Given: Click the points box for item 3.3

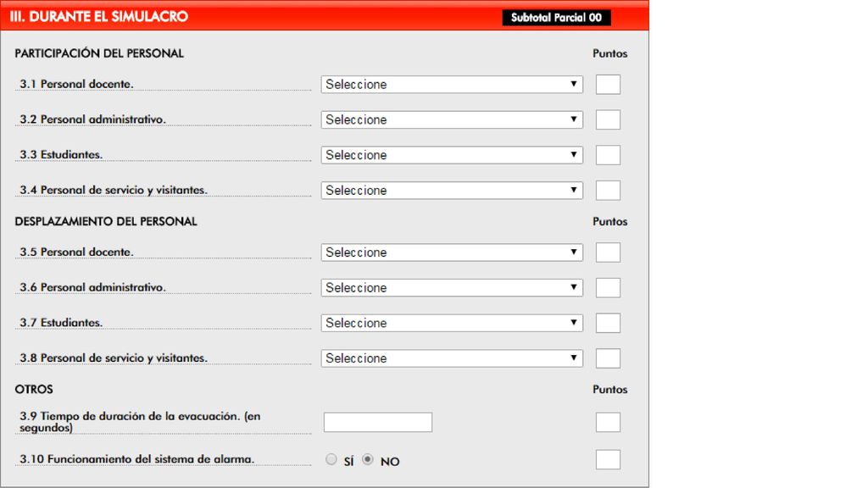Looking at the screenshot, I should point(608,155).
